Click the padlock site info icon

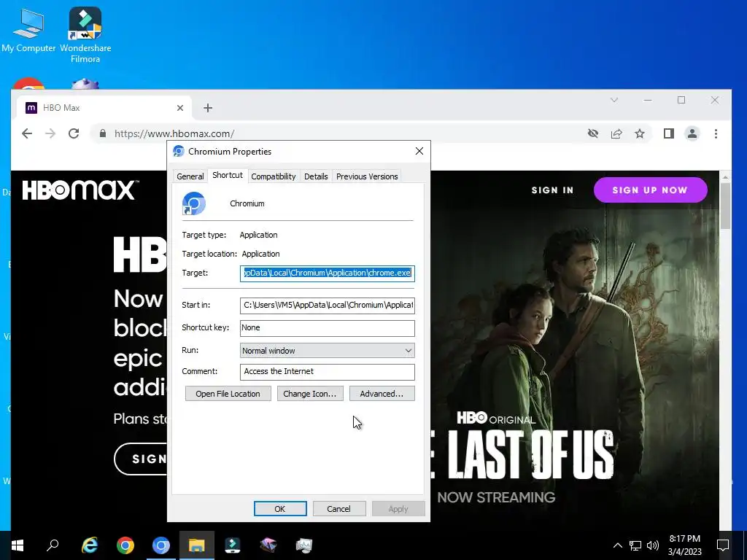(102, 134)
